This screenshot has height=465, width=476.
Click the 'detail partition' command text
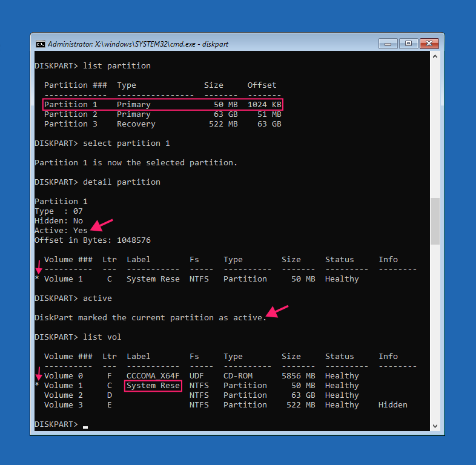(122, 182)
